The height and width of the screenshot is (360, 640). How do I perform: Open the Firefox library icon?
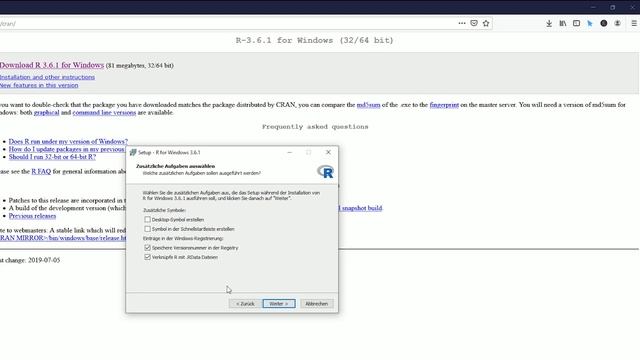tap(563, 24)
